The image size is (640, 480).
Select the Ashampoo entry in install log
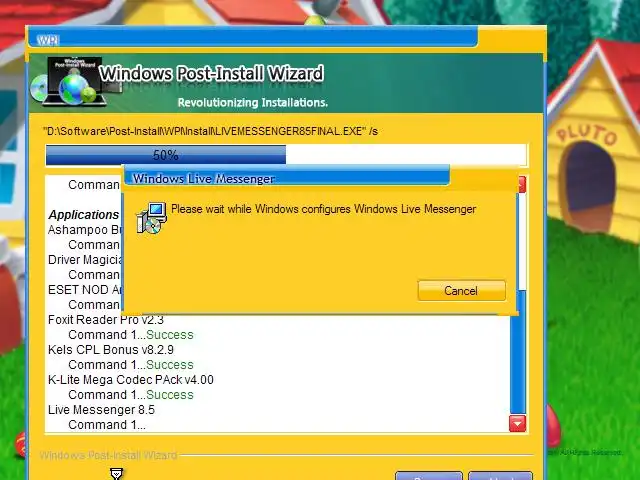coord(85,230)
